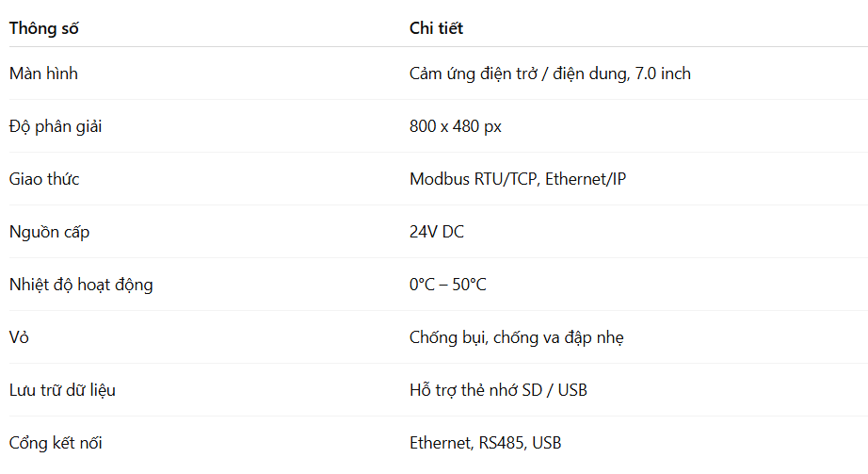This screenshot has height=474, width=868.
Task: Click the "Thông số" column header
Action: pos(43,28)
